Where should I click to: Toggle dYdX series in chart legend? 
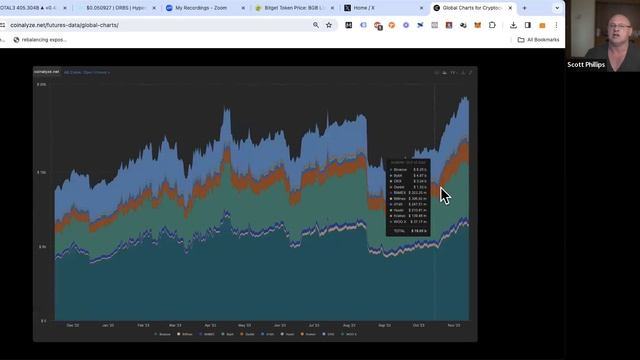click(268, 334)
